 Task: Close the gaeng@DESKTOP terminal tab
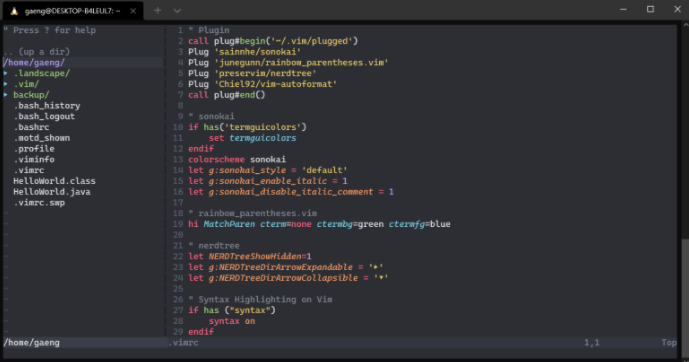(x=133, y=11)
